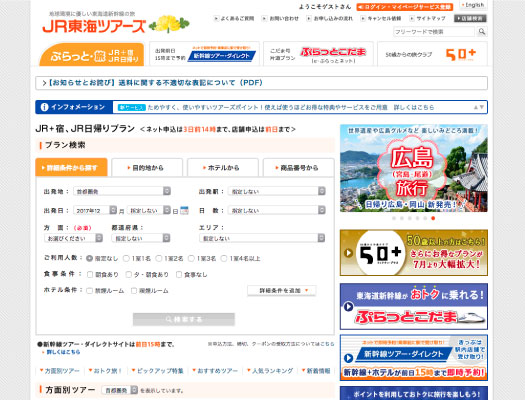The image size is (525, 400).
Task: Open the ぷらっと・旅 JR+宿 main tab
Action: (92, 55)
